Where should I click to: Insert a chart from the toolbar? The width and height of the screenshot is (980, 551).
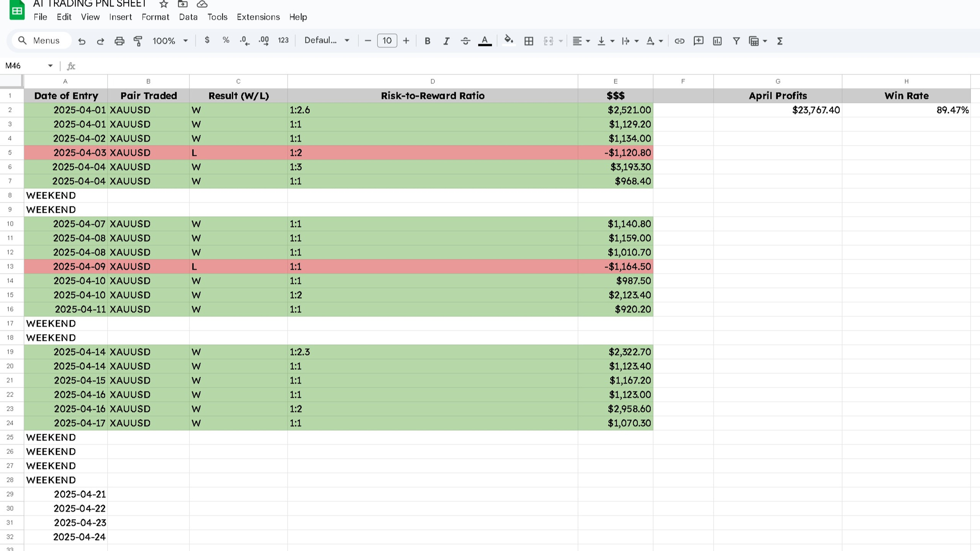[717, 41]
